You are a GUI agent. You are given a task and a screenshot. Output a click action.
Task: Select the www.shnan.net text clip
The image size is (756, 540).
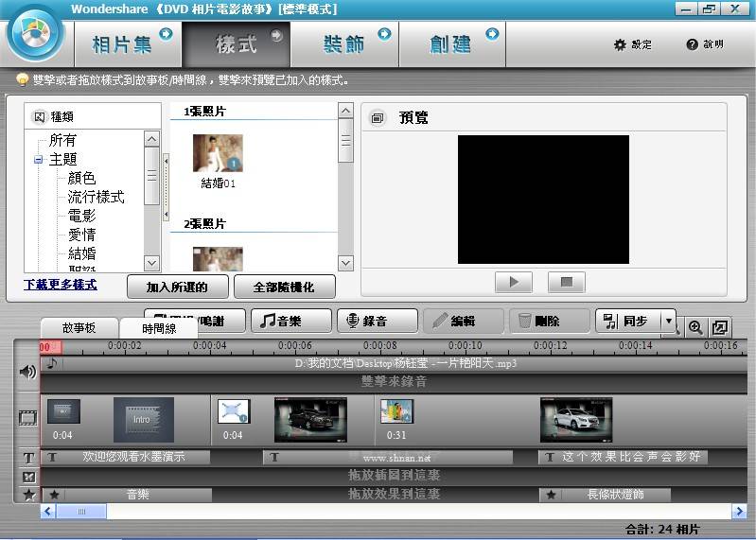pyautogui.click(x=389, y=457)
